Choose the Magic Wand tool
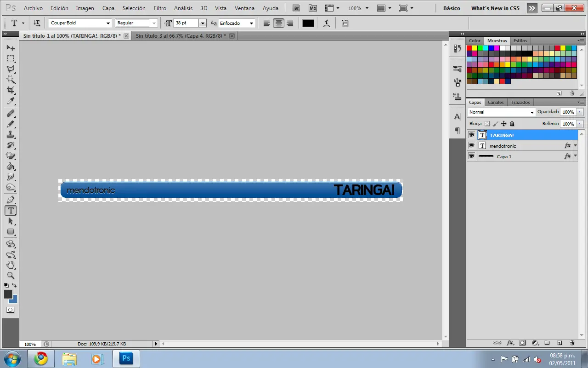 click(x=11, y=80)
